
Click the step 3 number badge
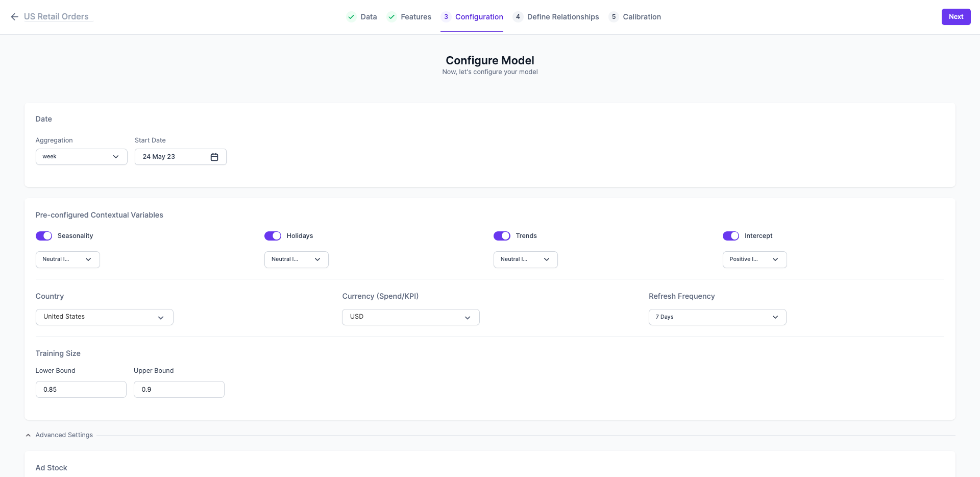[446, 17]
